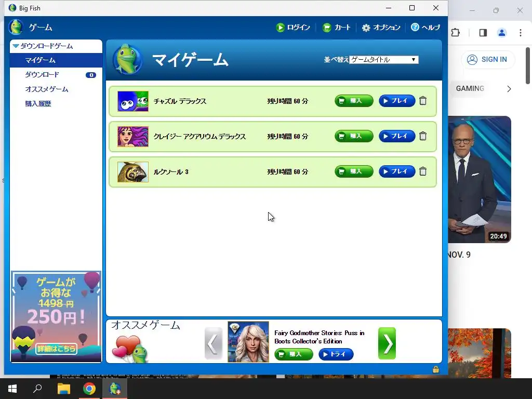Open Chrome three-dot menu
The image size is (532, 399).
click(x=521, y=33)
